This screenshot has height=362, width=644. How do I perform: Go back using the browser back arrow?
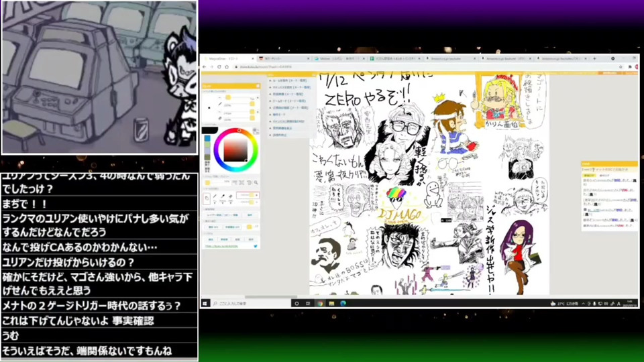[205, 67]
